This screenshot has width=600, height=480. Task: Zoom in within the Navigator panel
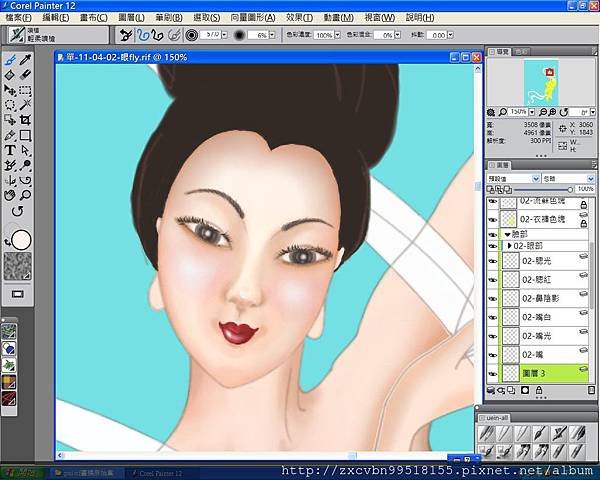tap(552, 112)
